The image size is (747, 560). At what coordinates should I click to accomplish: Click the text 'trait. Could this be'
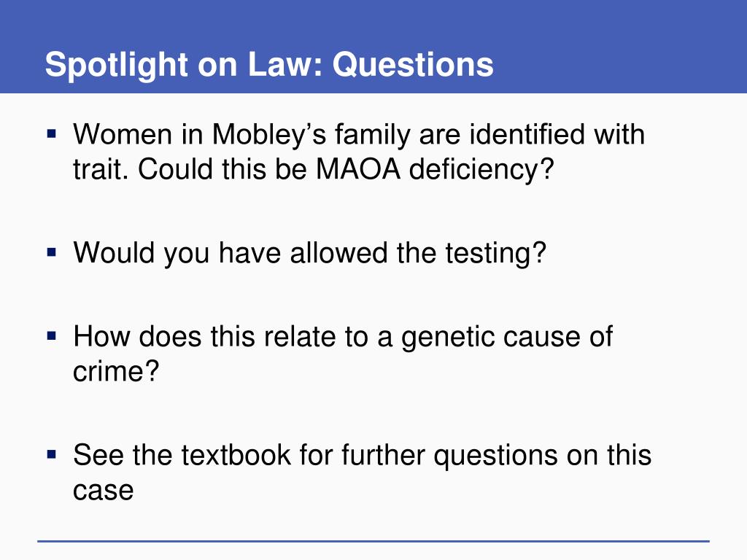click(190, 169)
